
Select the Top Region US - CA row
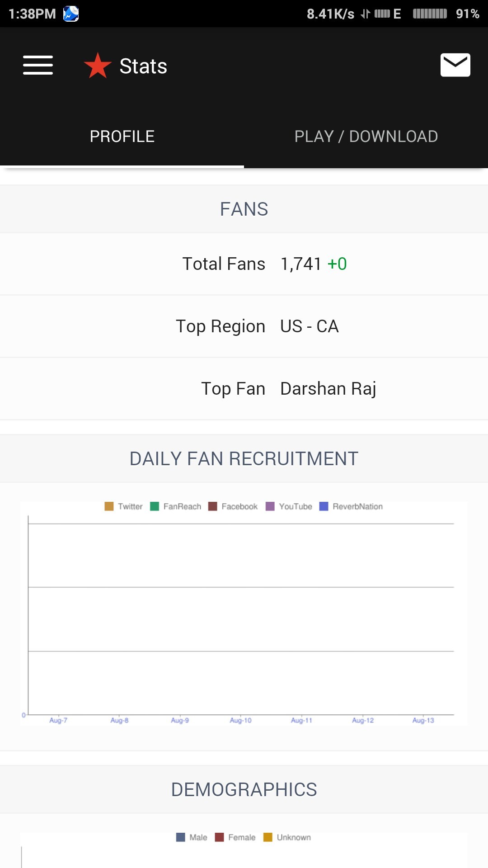click(258, 326)
